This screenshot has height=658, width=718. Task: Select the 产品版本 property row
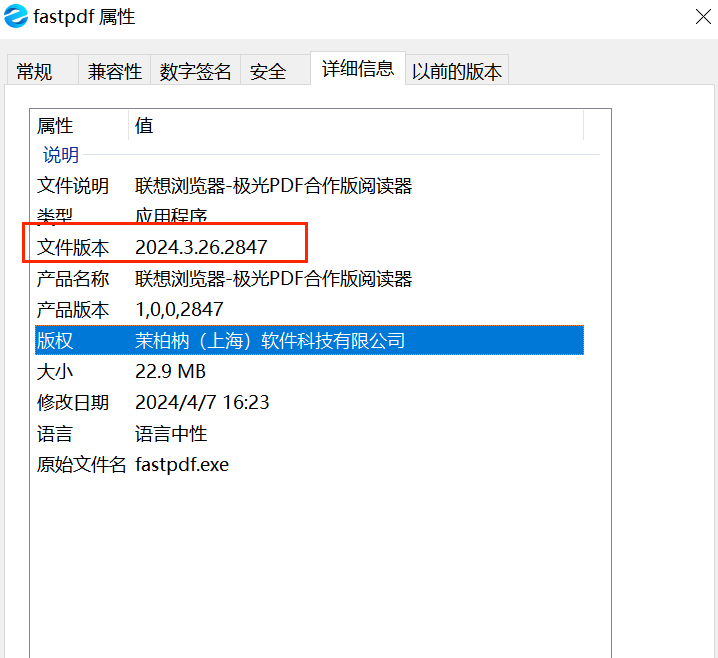coord(310,310)
